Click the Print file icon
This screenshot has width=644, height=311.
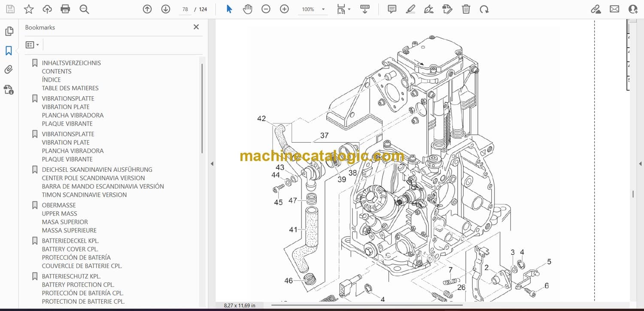(x=65, y=9)
